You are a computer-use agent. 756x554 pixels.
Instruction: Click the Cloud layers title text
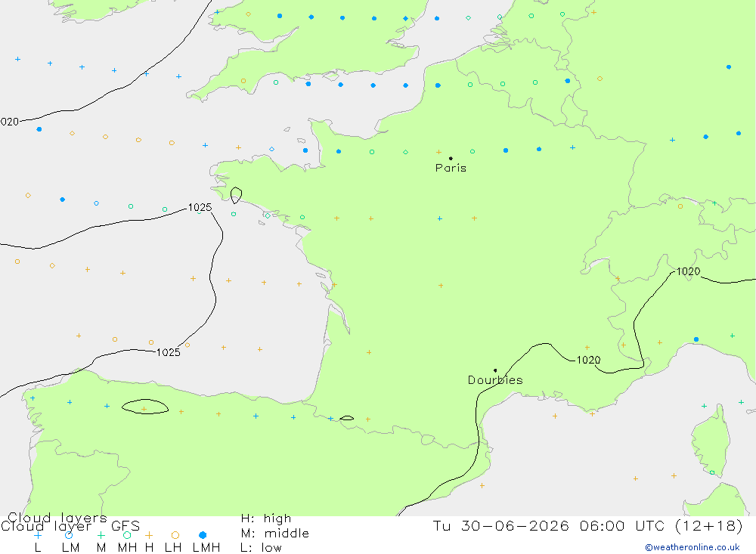coord(57,518)
